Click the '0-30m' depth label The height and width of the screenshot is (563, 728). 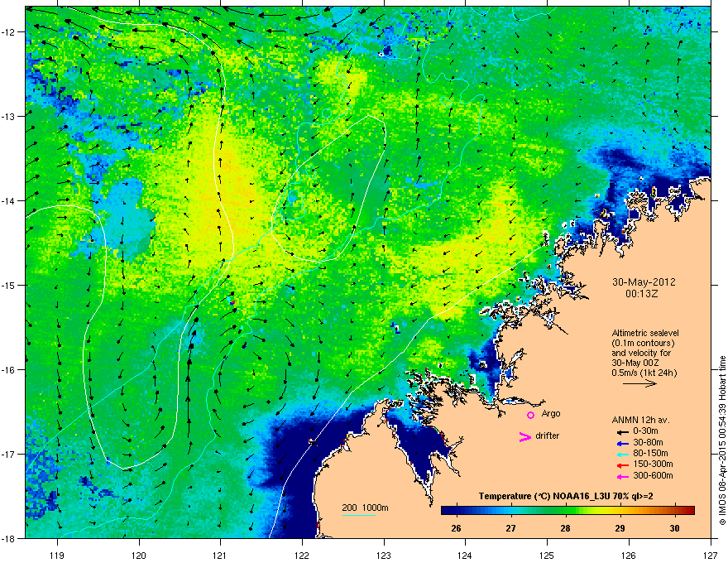pyautogui.click(x=645, y=431)
